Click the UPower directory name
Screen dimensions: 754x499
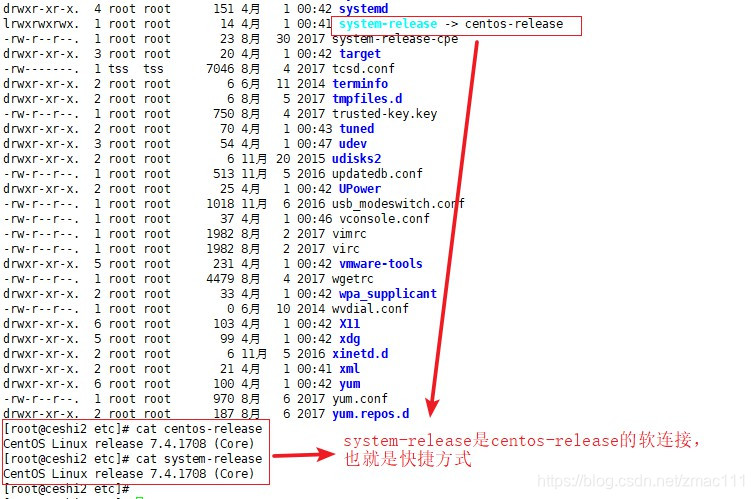[360, 188]
